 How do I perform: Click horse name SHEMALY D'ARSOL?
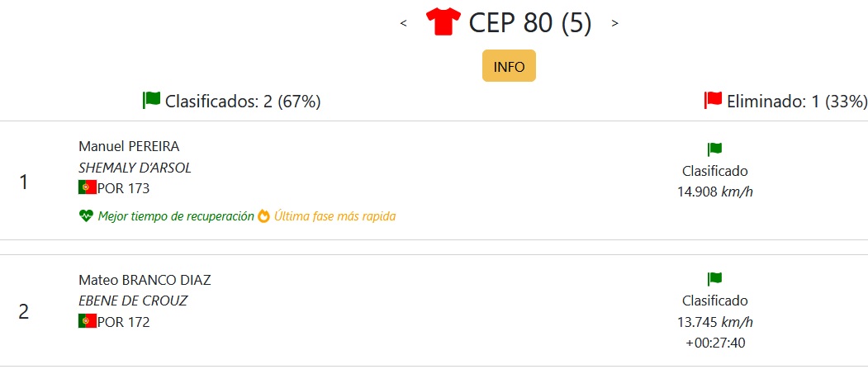click(x=135, y=168)
